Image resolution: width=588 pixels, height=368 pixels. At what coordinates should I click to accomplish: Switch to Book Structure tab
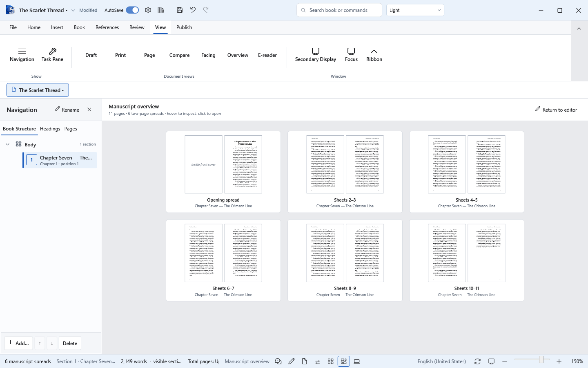[19, 129]
